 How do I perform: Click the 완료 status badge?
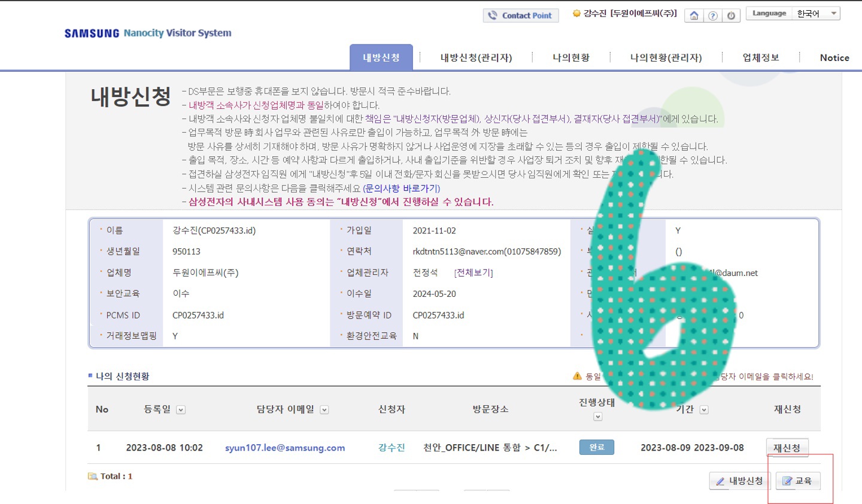[x=597, y=447]
